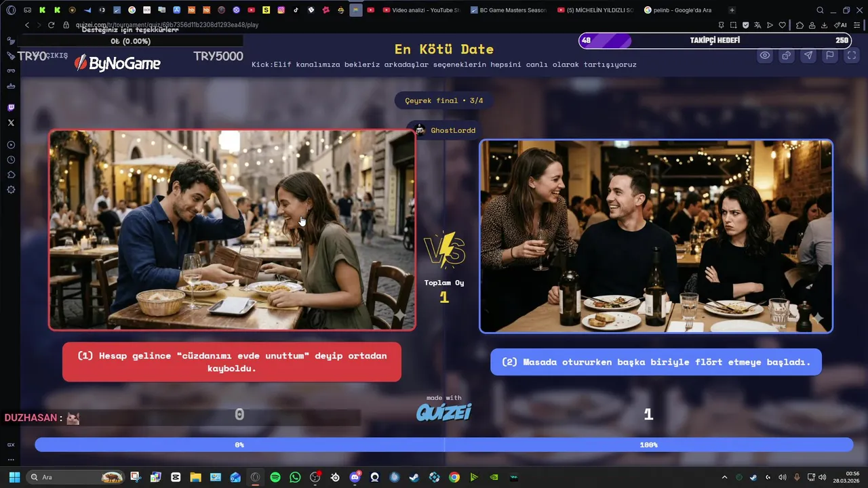
Task: Share the quiz via paper plane icon
Action: pos(808,56)
